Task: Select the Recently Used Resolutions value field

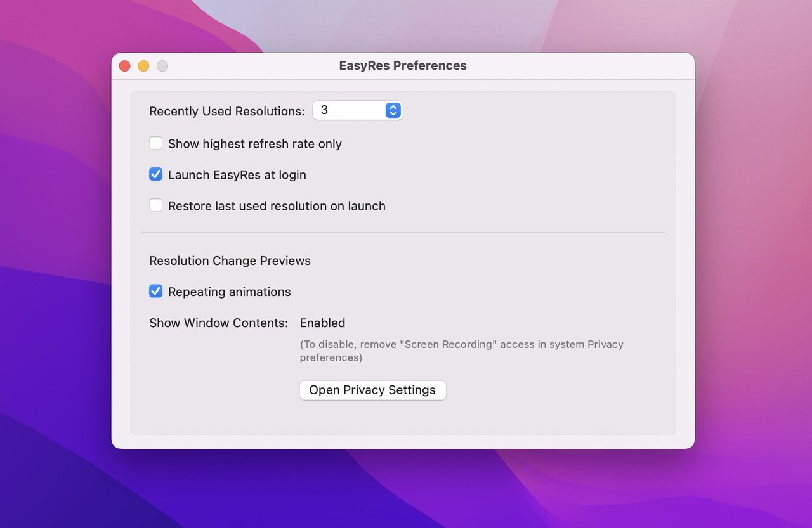Action: (349, 110)
